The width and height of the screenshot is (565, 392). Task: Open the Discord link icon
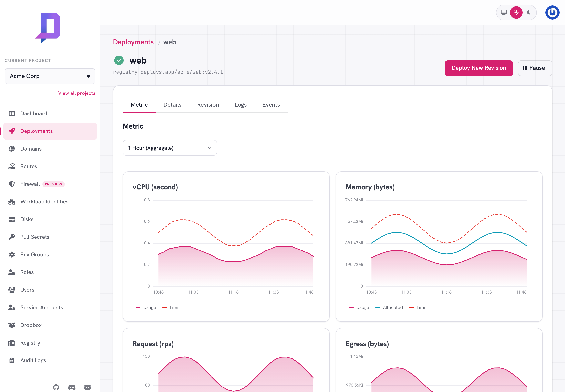(x=72, y=387)
